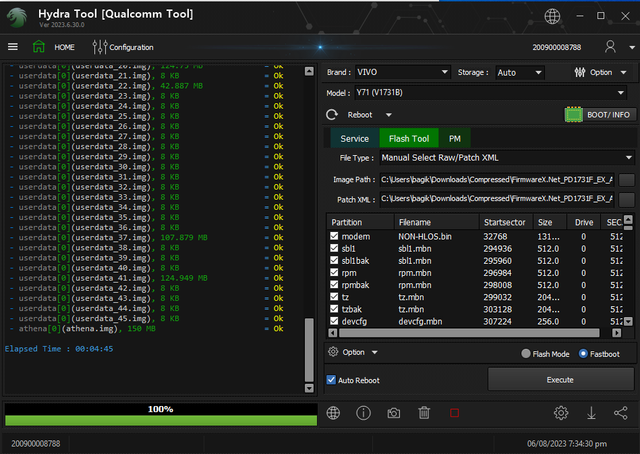The height and width of the screenshot is (454, 640).
Task: Click the Hydra dragon logo
Action: [17, 18]
